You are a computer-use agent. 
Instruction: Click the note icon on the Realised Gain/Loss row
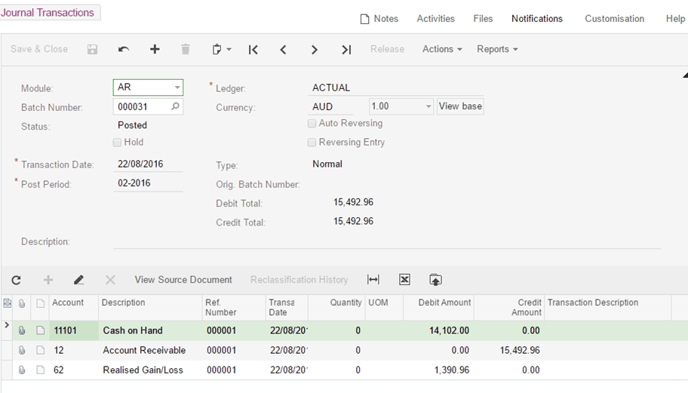tap(40, 370)
